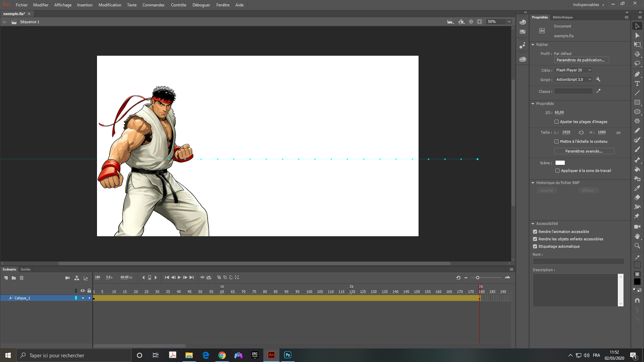
Task: Enable Ajuster les plages d'images checkbox
Action: pyautogui.click(x=556, y=122)
